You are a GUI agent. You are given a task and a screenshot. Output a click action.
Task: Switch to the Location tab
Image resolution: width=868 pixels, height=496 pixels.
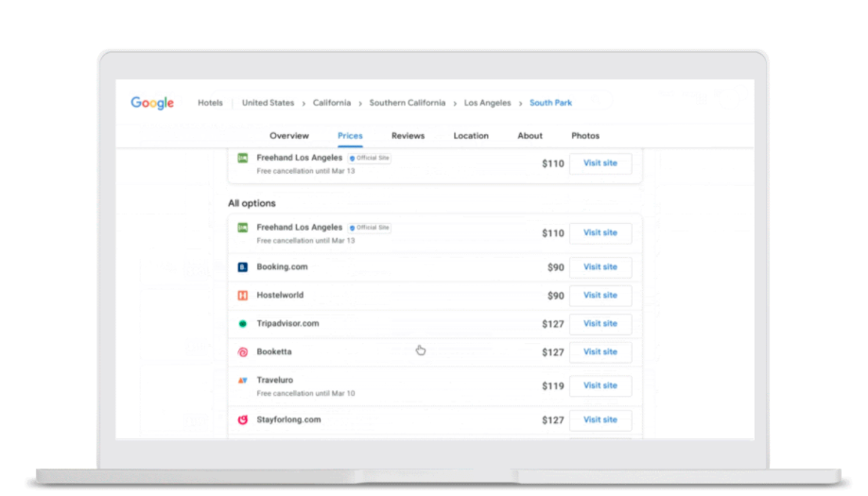471,135
